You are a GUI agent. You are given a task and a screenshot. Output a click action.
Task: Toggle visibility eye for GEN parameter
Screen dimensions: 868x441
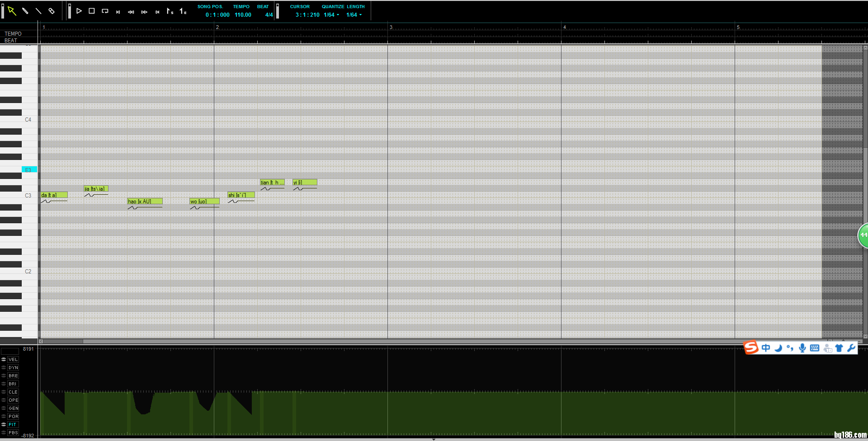click(4, 408)
